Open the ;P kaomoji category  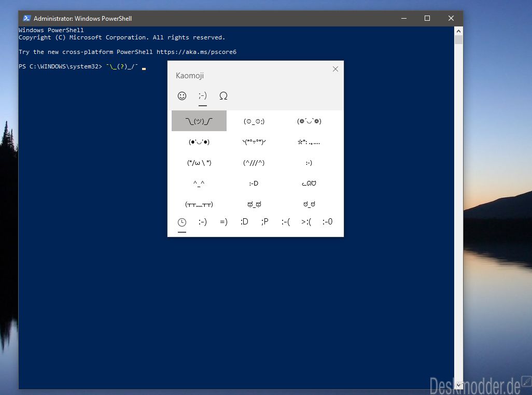pyautogui.click(x=265, y=222)
